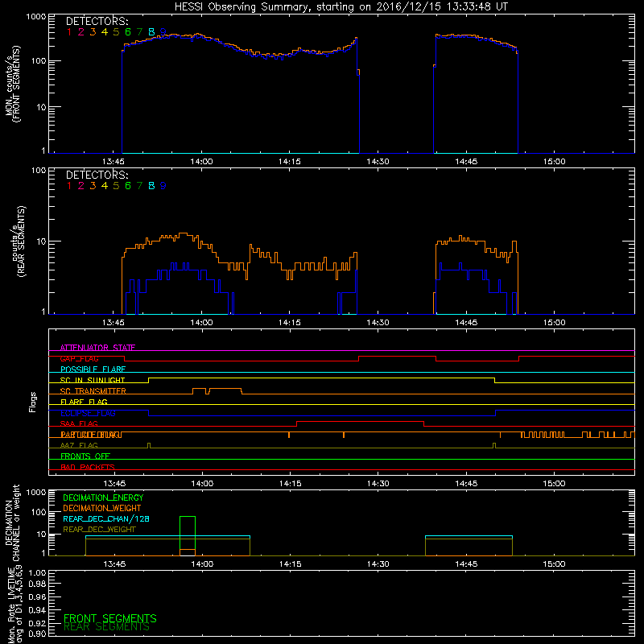Click the FLARE_FLAG label

[84, 402]
